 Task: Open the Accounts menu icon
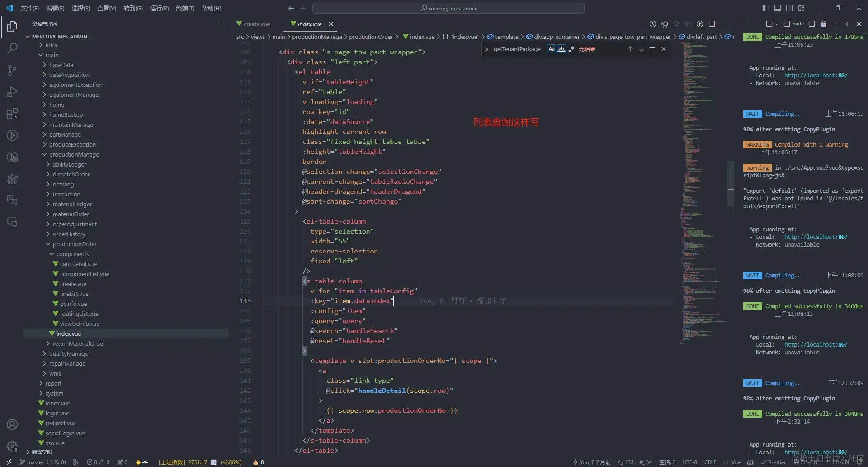click(12, 424)
